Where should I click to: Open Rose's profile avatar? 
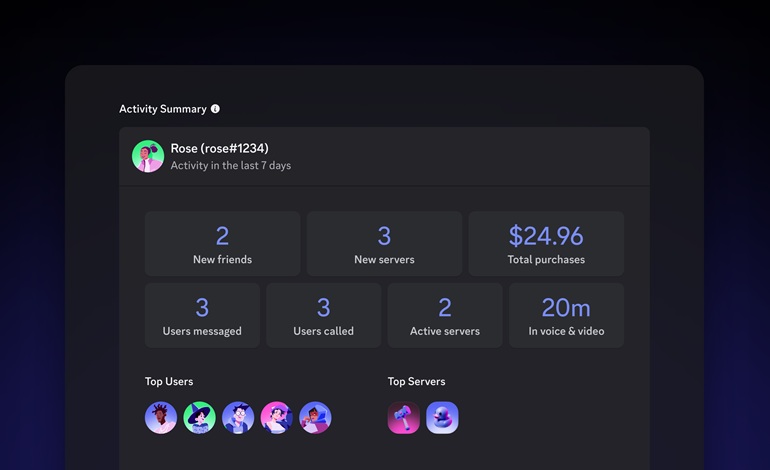point(148,156)
